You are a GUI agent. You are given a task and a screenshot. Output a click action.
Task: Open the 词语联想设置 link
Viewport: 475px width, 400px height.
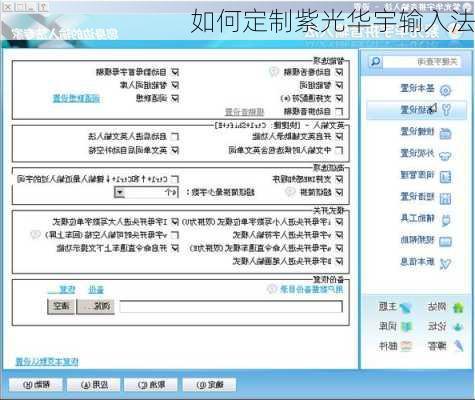coord(76,98)
